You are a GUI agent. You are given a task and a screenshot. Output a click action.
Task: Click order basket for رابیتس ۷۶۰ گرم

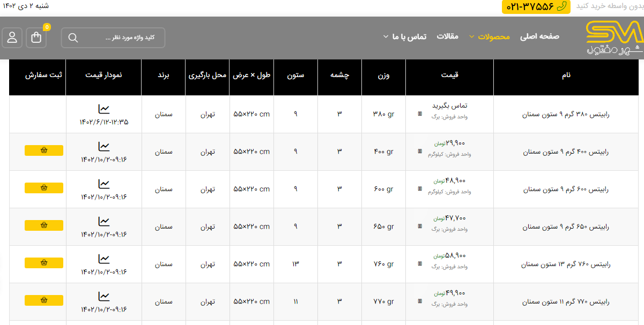[44, 263]
